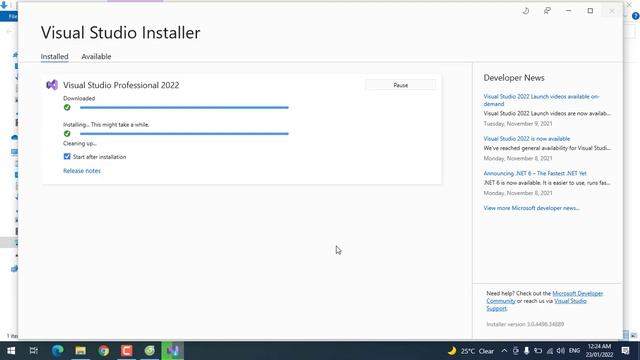
Task: Open Task View on the taskbar
Action: (34, 351)
